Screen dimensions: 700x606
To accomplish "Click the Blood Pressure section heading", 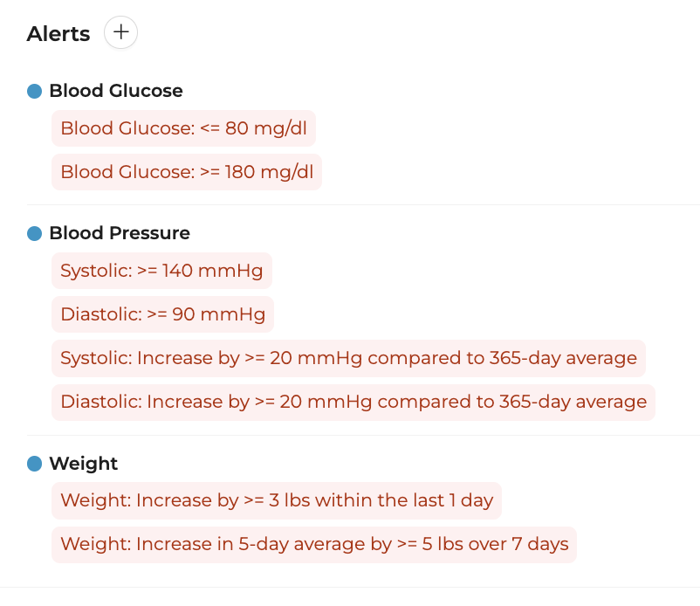I will (120, 232).
